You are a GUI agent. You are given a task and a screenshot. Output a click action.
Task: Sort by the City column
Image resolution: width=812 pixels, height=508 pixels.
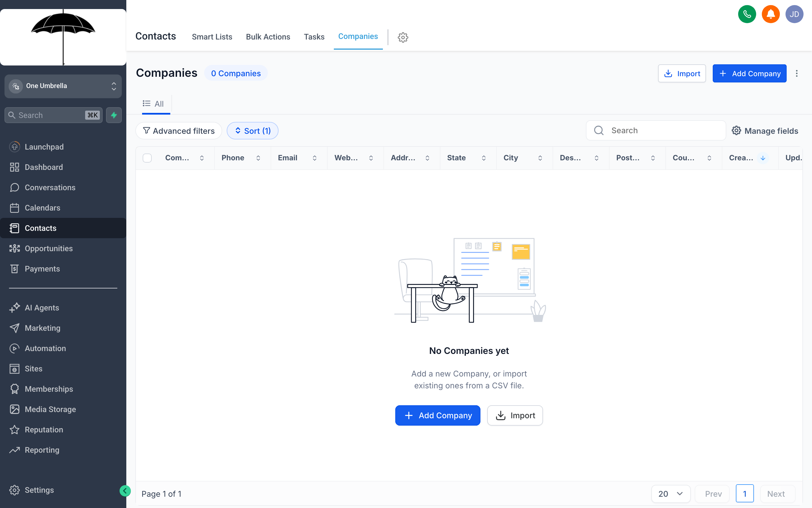coord(540,158)
